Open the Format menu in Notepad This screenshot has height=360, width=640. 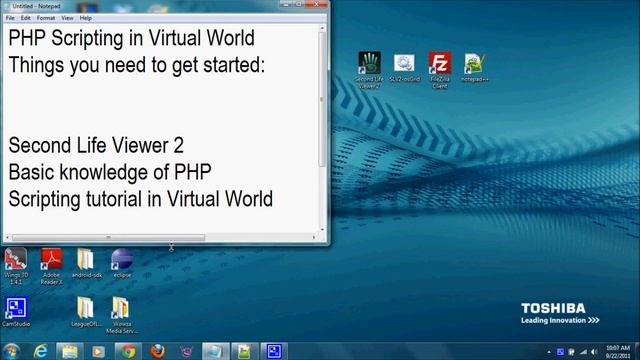46,18
